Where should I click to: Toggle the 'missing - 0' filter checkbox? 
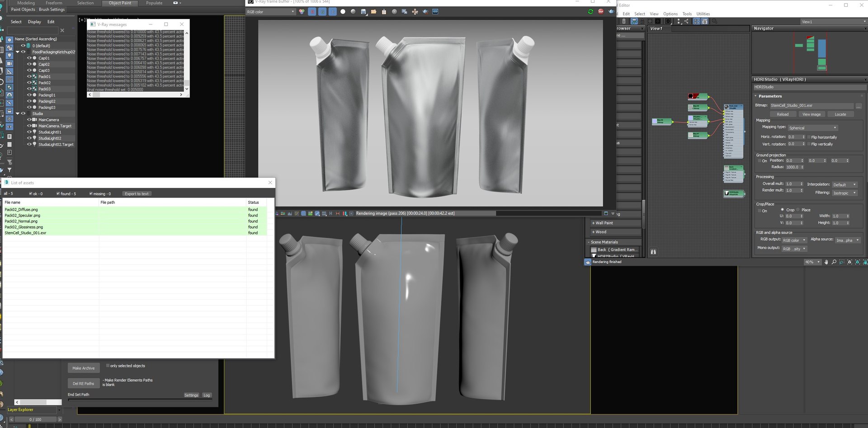pyautogui.click(x=91, y=193)
